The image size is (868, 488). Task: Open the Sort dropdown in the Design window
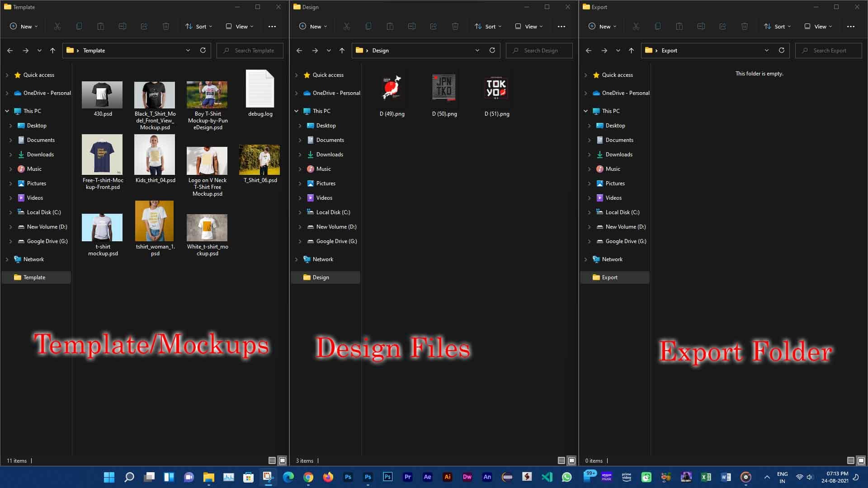[488, 26]
